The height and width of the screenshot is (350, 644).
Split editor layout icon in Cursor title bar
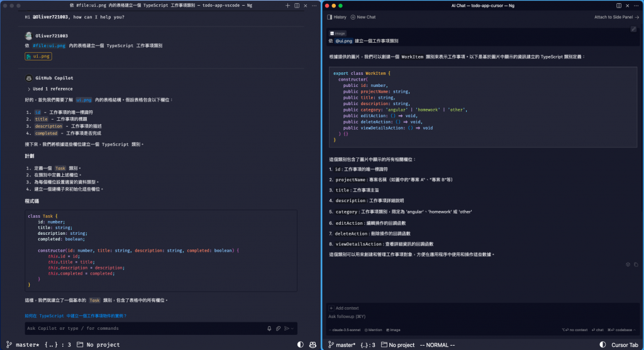pyautogui.click(x=619, y=6)
